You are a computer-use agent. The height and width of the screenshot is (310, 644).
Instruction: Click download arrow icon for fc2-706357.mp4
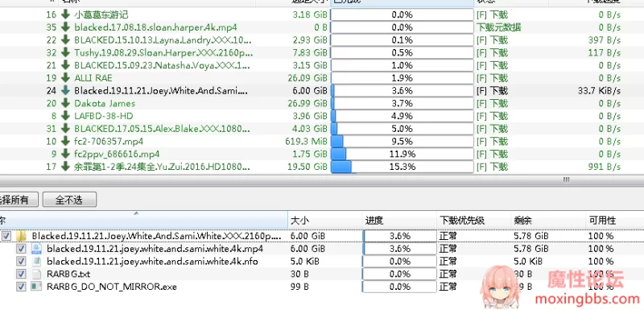coord(65,141)
